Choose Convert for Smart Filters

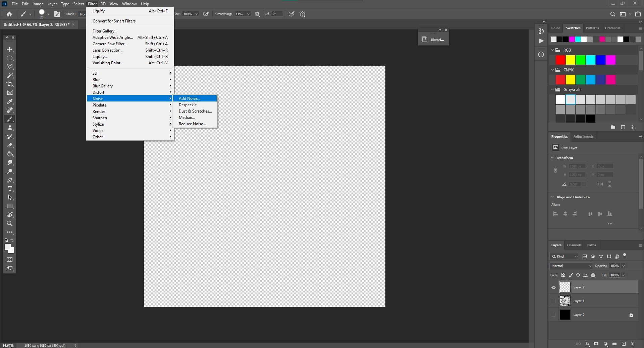(x=130, y=21)
